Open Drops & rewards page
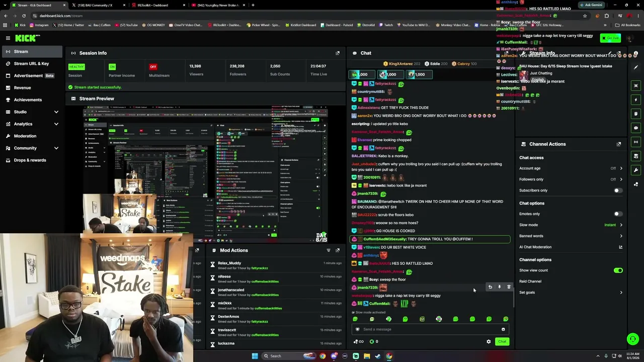The width and height of the screenshot is (644, 362). pyautogui.click(x=31, y=160)
